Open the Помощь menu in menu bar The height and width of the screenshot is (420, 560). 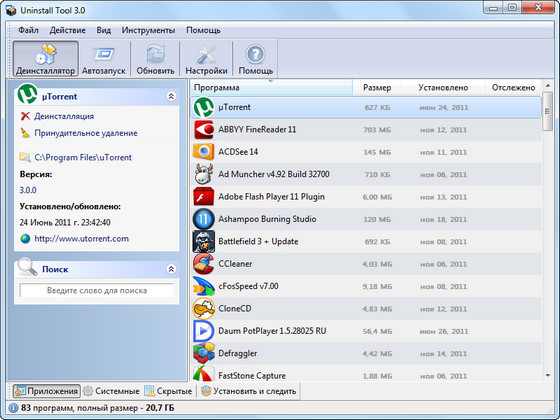coord(203,30)
